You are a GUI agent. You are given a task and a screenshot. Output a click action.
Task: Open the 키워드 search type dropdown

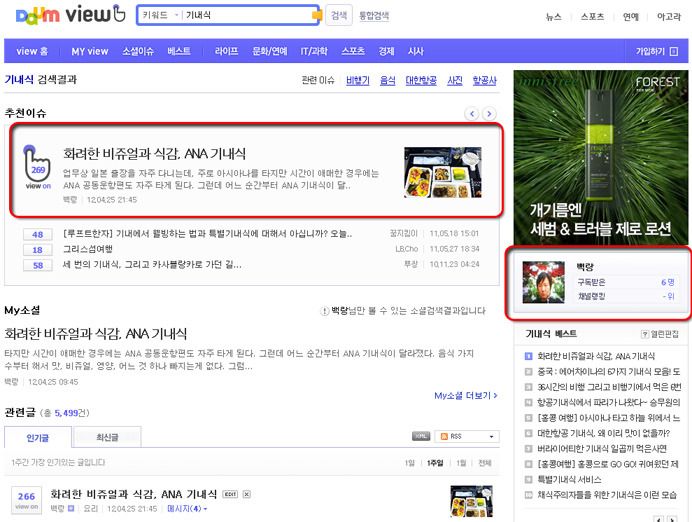pyautogui.click(x=160, y=15)
